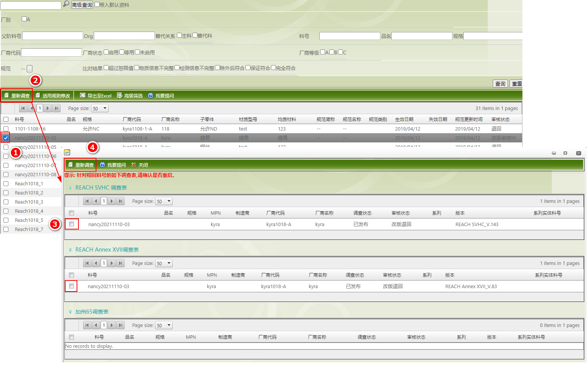Open main grid Page size dropdown
This screenshot has width=588, height=365.
pos(100,108)
